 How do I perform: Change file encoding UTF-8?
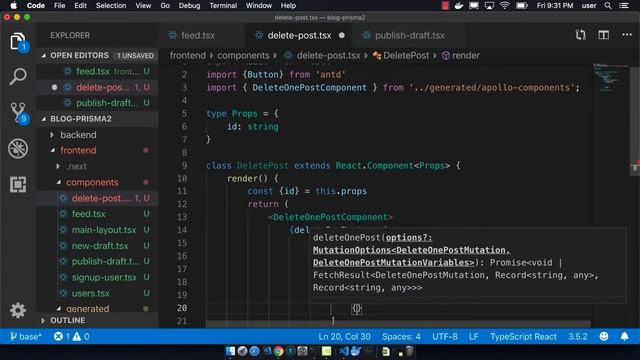(444, 336)
